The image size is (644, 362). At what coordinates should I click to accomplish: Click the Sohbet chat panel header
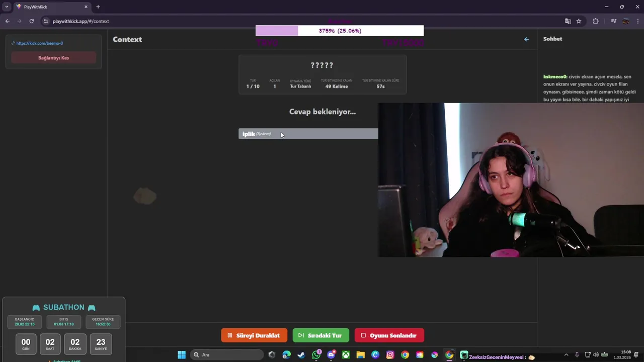pos(553,39)
